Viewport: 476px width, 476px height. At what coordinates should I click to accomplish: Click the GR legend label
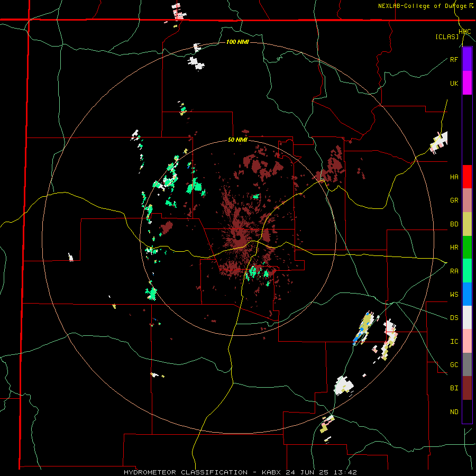[454, 200]
